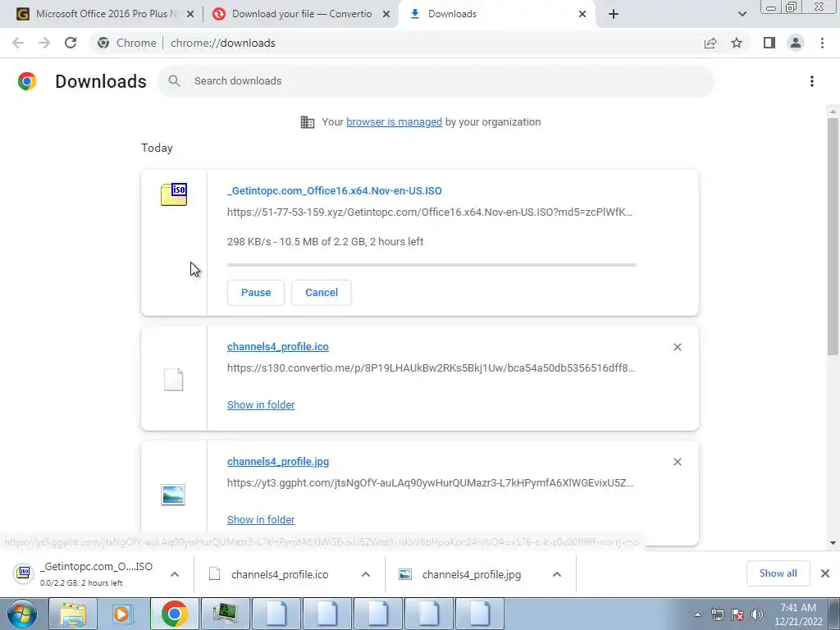
Task: Open the channels4_profile.ico file link
Action: (x=277, y=347)
